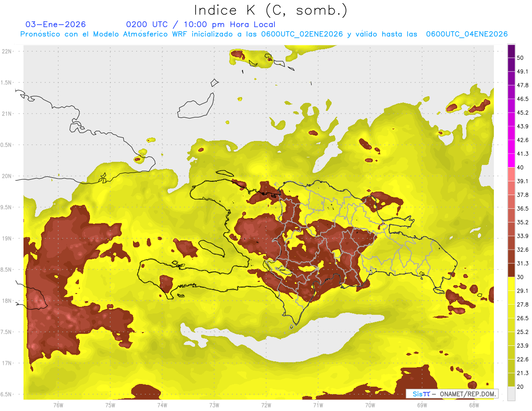Viewport: 532px width, 411px height.
Task: Click the latitude label '18N'
Action: click(x=7, y=301)
